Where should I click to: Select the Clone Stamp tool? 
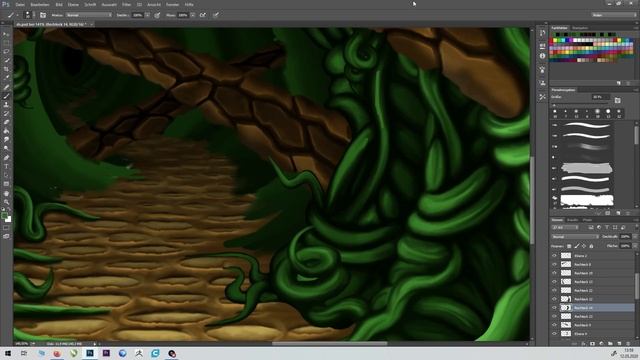[6, 105]
